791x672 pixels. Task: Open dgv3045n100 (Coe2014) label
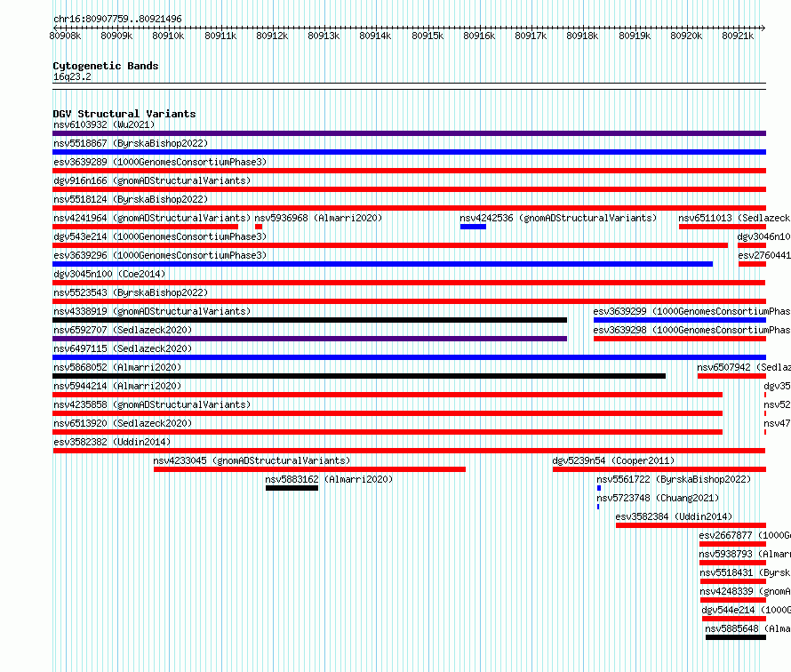tap(109, 274)
